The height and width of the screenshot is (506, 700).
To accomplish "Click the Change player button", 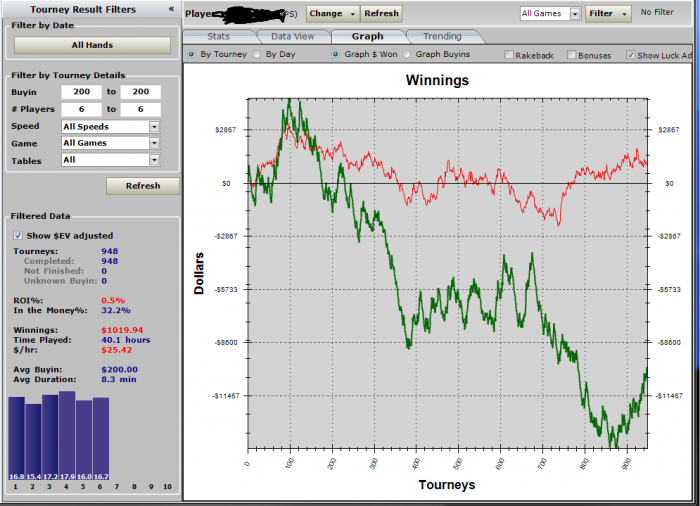I will click(x=333, y=14).
